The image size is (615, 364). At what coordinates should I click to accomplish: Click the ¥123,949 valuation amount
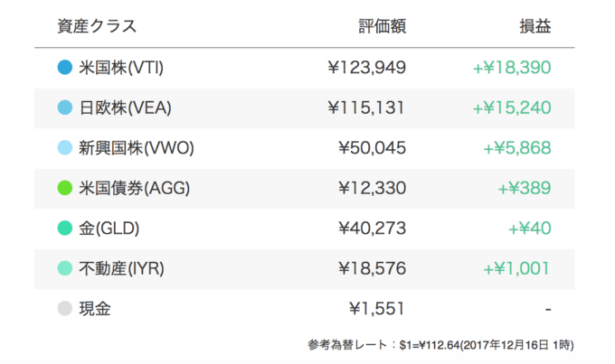(366, 68)
